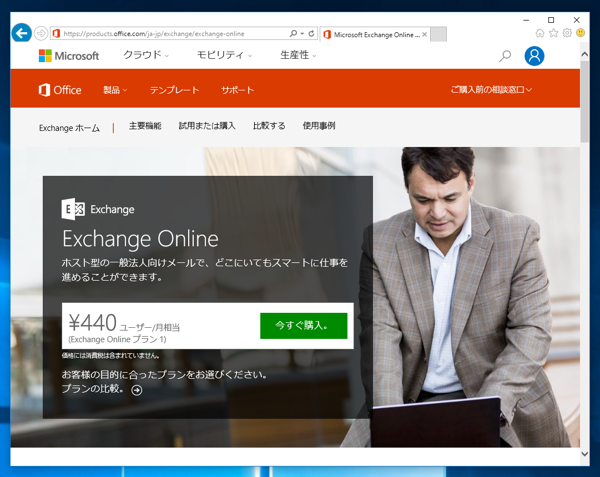This screenshot has width=600, height=477.
Task: Click the browser forward arrow button
Action: pyautogui.click(x=41, y=33)
